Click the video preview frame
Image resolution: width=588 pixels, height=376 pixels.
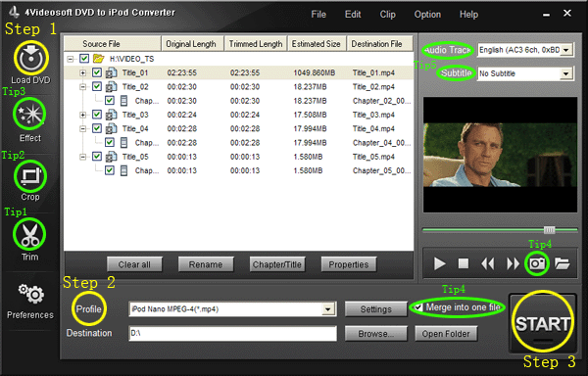point(500,155)
